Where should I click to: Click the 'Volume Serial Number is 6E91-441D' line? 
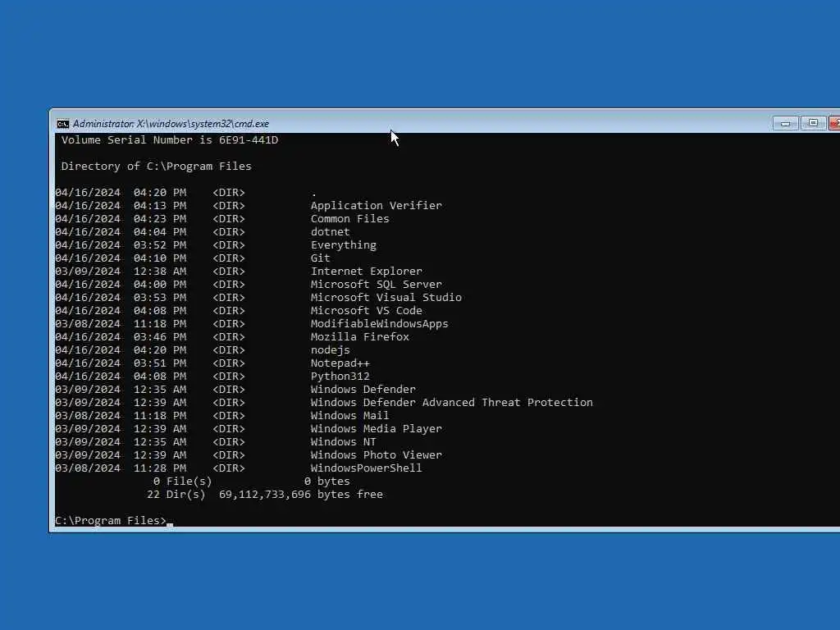pos(169,139)
